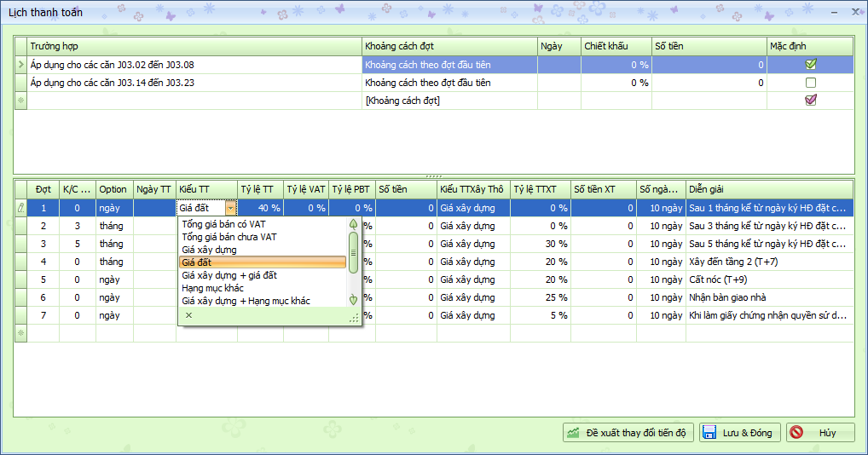This screenshot has width=868, height=455.
Task: Select 'Tổng giá bán có VAT' option
Action: click(x=223, y=224)
